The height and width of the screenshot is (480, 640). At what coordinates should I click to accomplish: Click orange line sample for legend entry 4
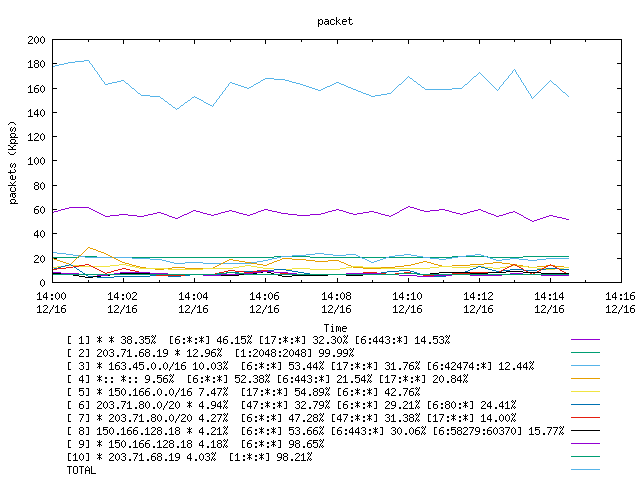point(585,379)
